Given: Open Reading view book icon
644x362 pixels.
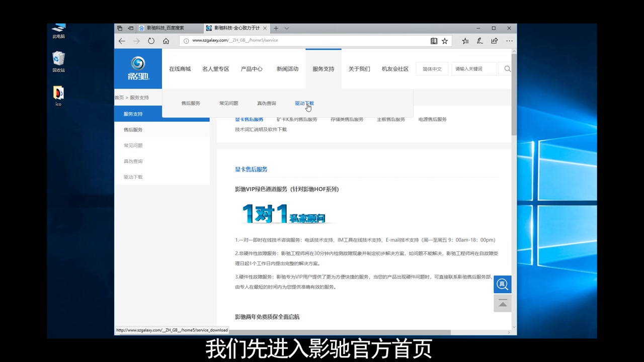Looking at the screenshot, I should (434, 41).
